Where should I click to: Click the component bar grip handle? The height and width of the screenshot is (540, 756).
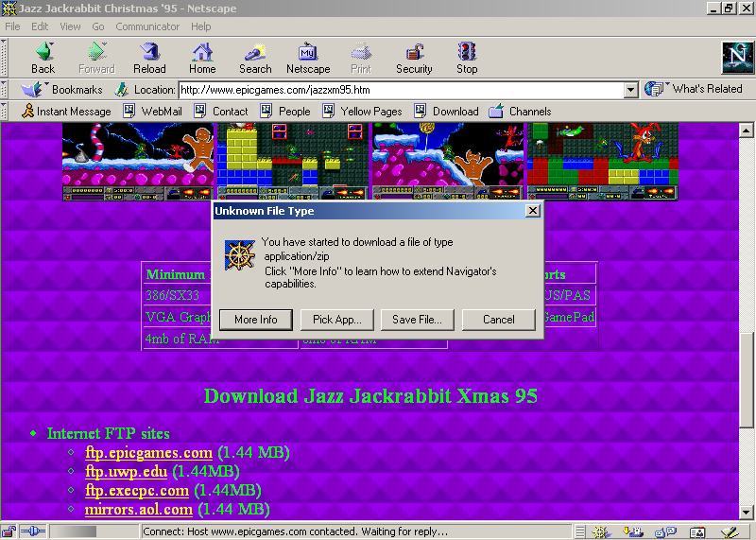coord(580,532)
